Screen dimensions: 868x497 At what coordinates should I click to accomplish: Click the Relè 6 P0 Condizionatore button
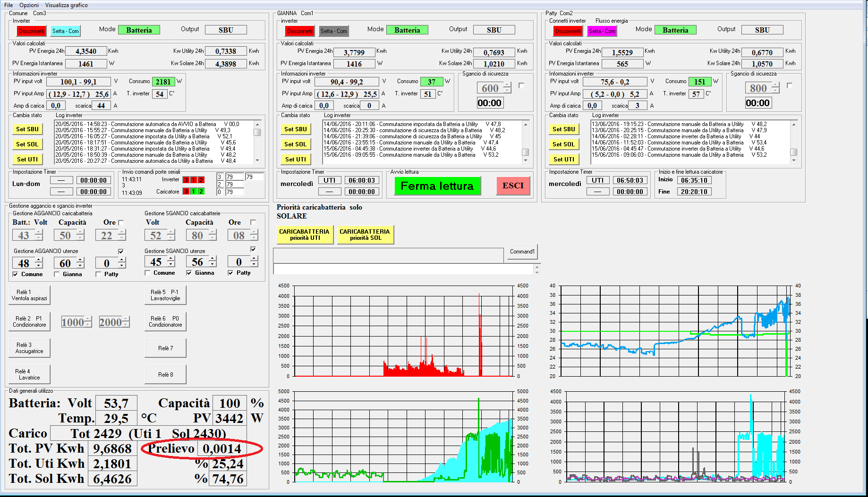pyautogui.click(x=165, y=322)
